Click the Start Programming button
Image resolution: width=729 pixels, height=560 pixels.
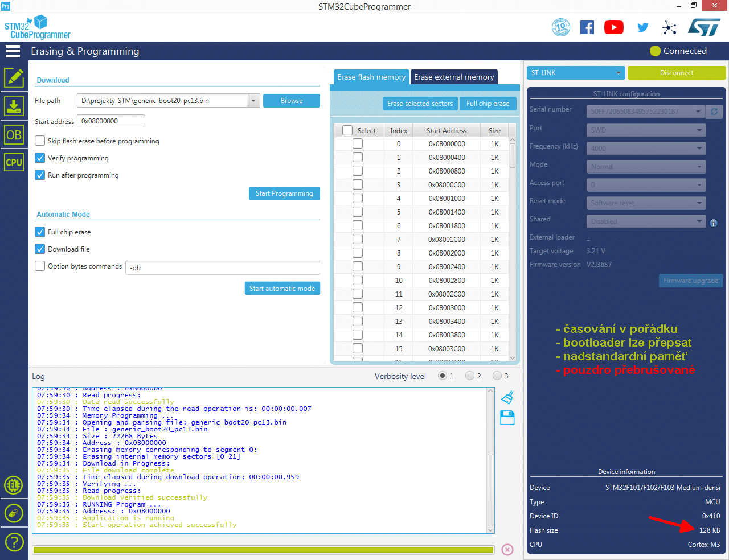[x=284, y=193]
